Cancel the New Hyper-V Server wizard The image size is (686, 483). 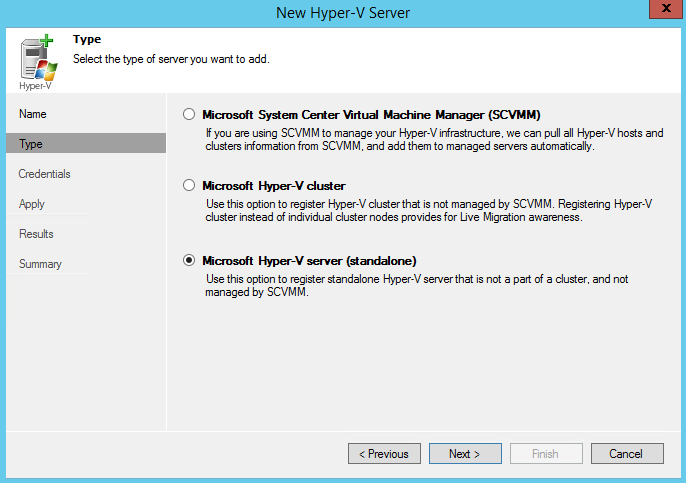point(627,454)
